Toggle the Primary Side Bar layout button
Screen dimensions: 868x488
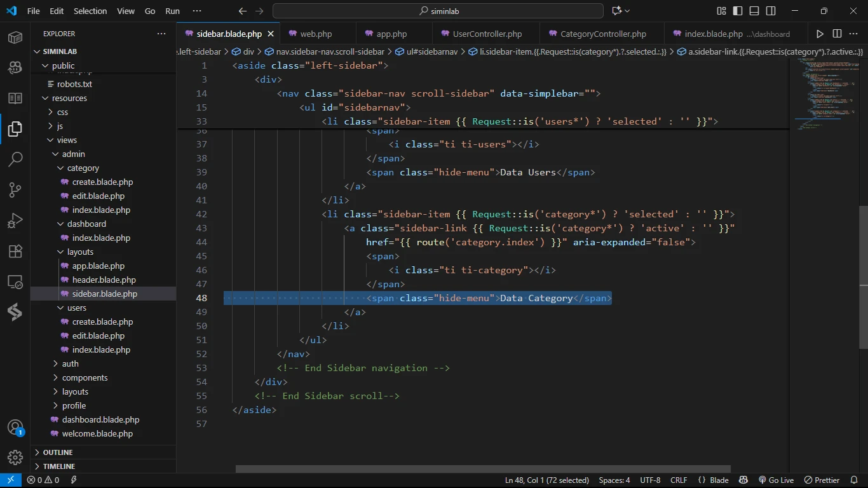pyautogui.click(x=738, y=11)
